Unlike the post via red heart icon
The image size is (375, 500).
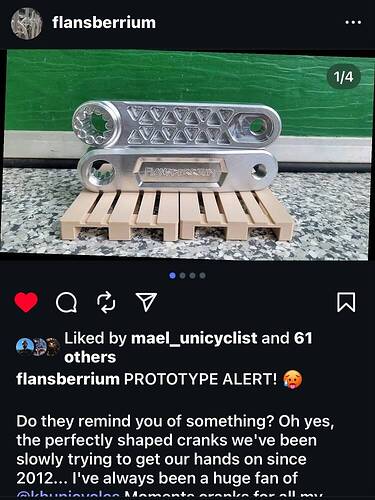click(x=26, y=302)
